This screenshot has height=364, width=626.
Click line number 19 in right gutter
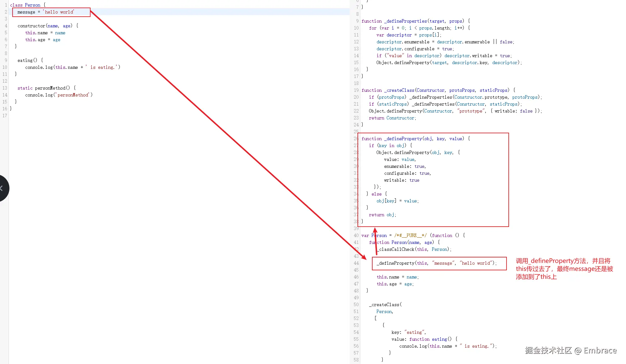point(356,90)
